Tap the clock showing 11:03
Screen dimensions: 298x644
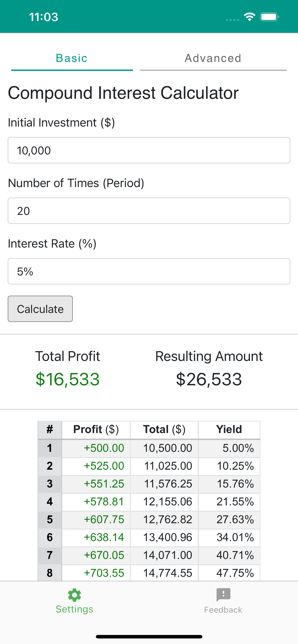pyautogui.click(x=44, y=16)
